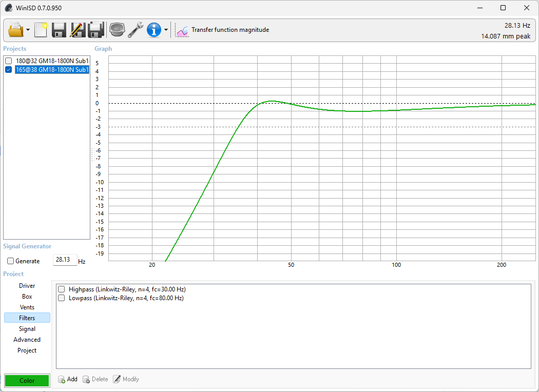
Task: Save all projects with the double-floppy icon
Action: pyautogui.click(x=96, y=30)
